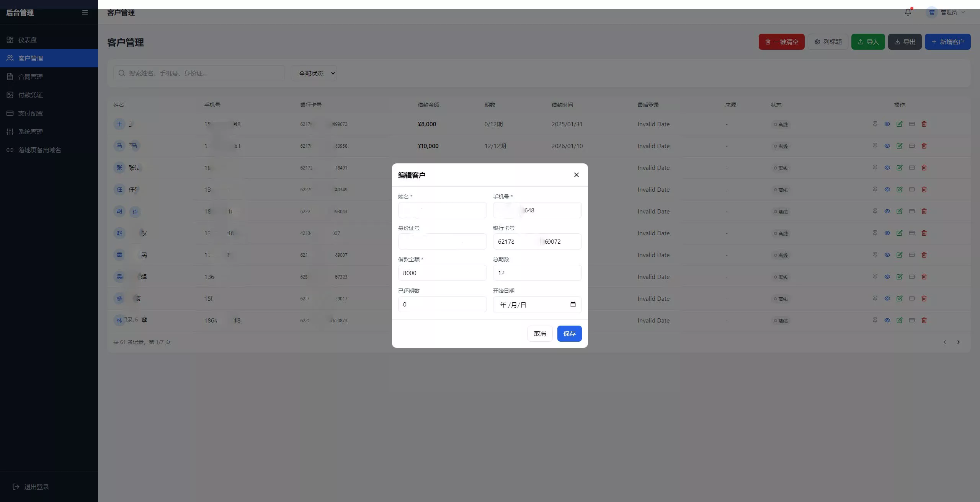Image resolution: width=980 pixels, height=502 pixels.
Task: Click edit icon in second customer row
Action: 899,146
